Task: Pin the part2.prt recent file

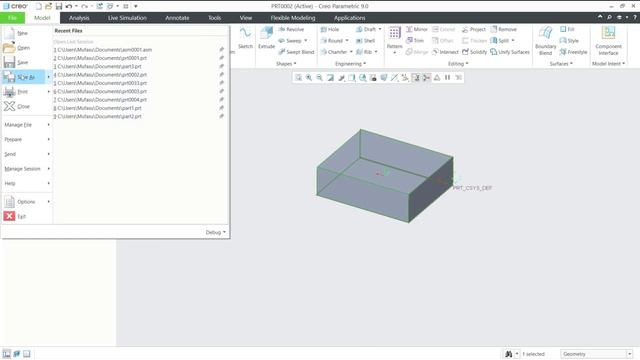Action: [221, 116]
